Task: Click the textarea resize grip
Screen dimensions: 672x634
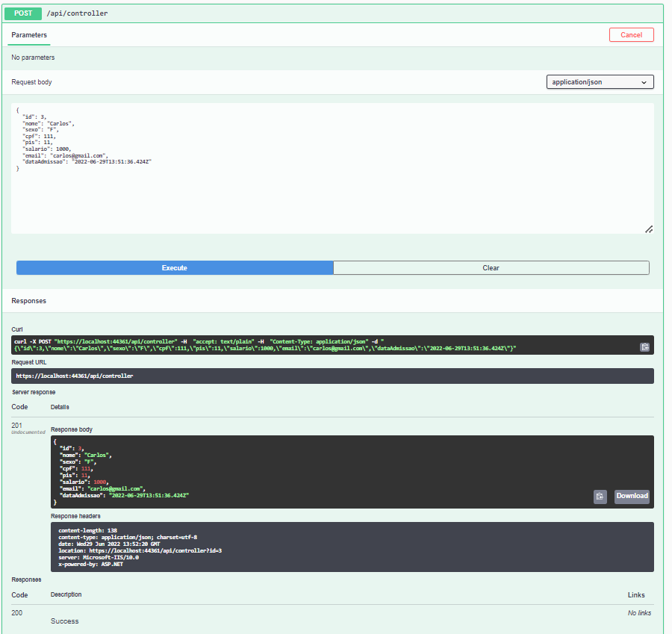Action: [648, 229]
